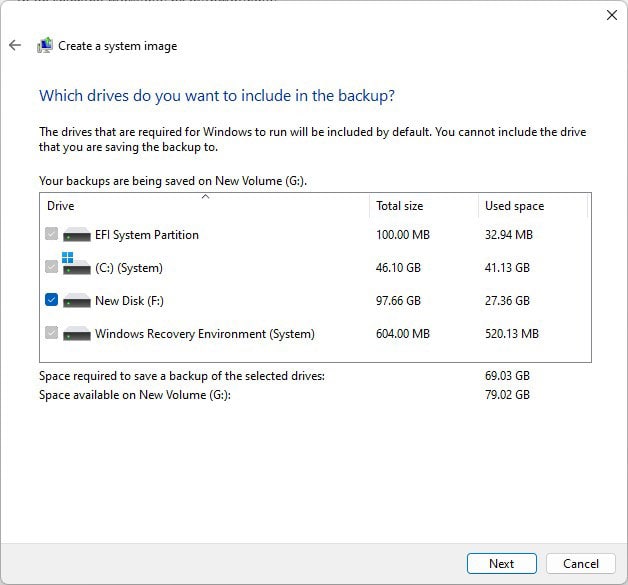Select the (C:) (System) row label

click(129, 268)
